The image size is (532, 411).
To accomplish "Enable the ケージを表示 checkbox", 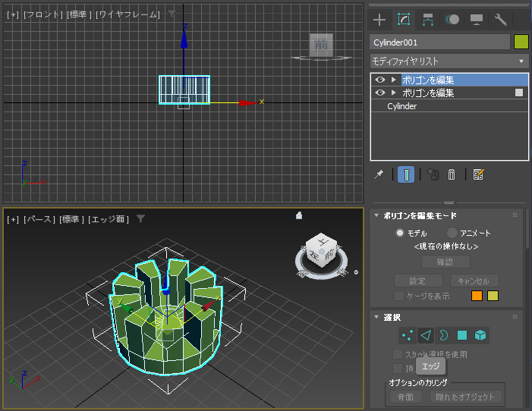I will pos(399,296).
